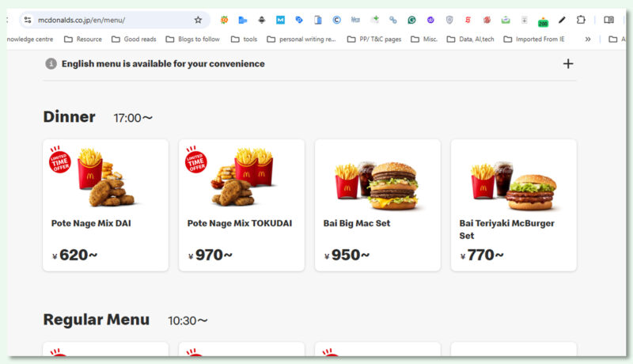
Task: Click the Dinner section heading
Action: click(70, 116)
